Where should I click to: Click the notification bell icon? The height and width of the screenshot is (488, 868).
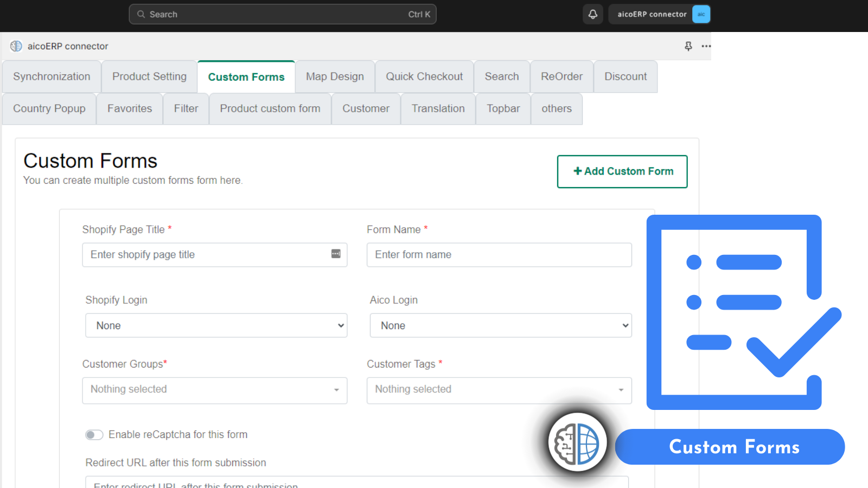(x=593, y=14)
